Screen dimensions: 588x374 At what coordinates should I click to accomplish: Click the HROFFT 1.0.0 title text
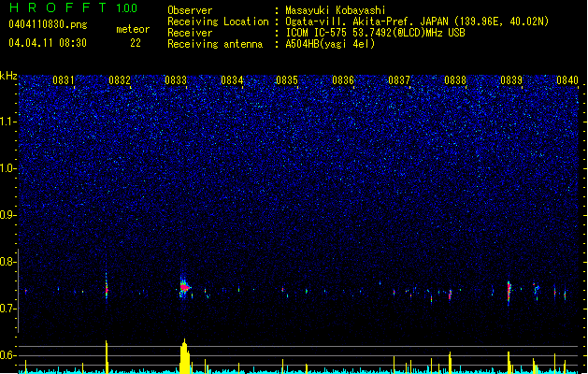point(73,7)
